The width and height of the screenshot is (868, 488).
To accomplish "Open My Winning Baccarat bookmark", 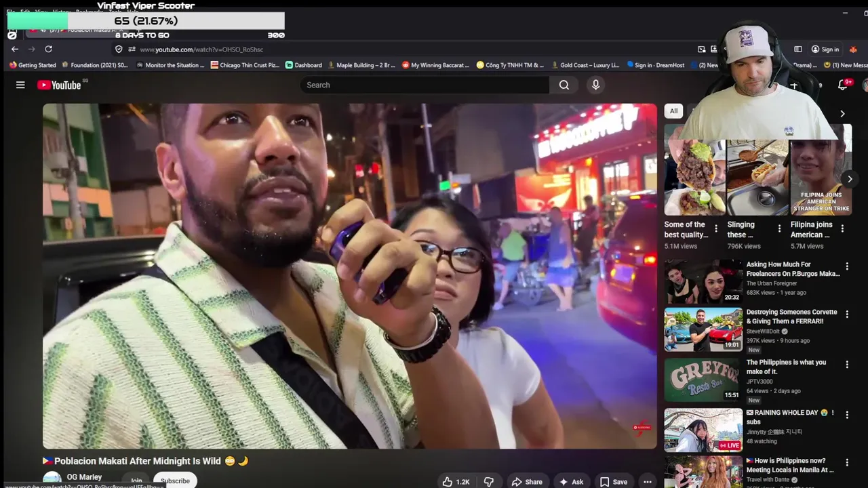I will point(435,65).
